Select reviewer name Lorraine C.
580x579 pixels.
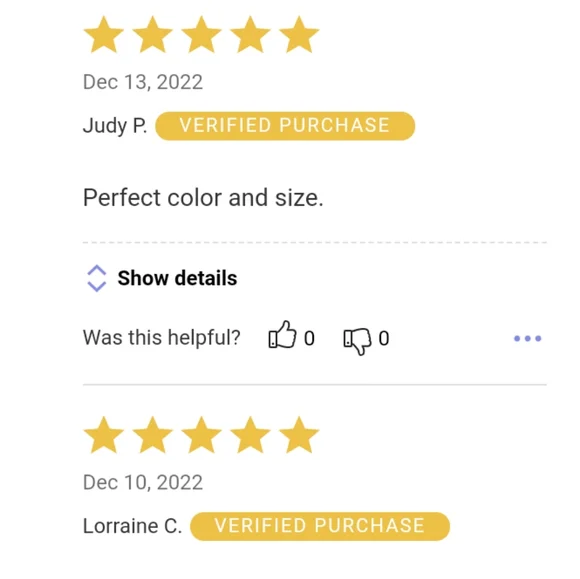(132, 526)
